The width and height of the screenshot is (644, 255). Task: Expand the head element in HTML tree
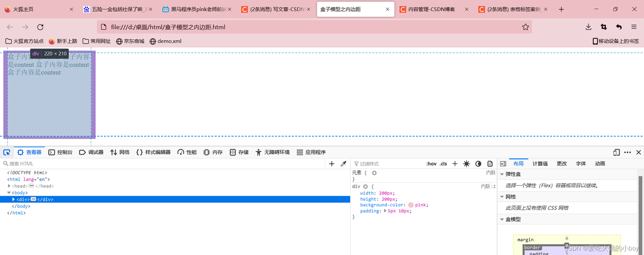click(9, 186)
